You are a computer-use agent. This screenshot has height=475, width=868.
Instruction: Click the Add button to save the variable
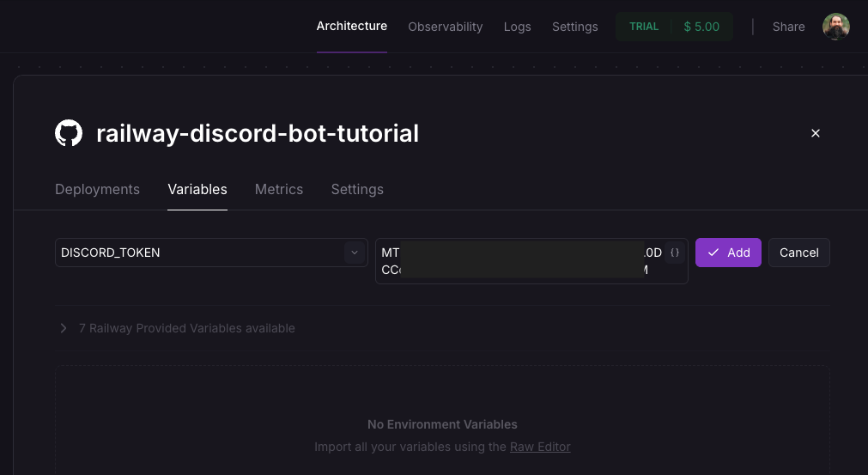(x=728, y=253)
